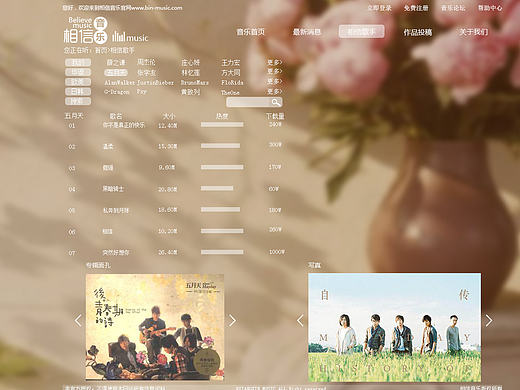Click the 热度 bar of song 01

222,124
